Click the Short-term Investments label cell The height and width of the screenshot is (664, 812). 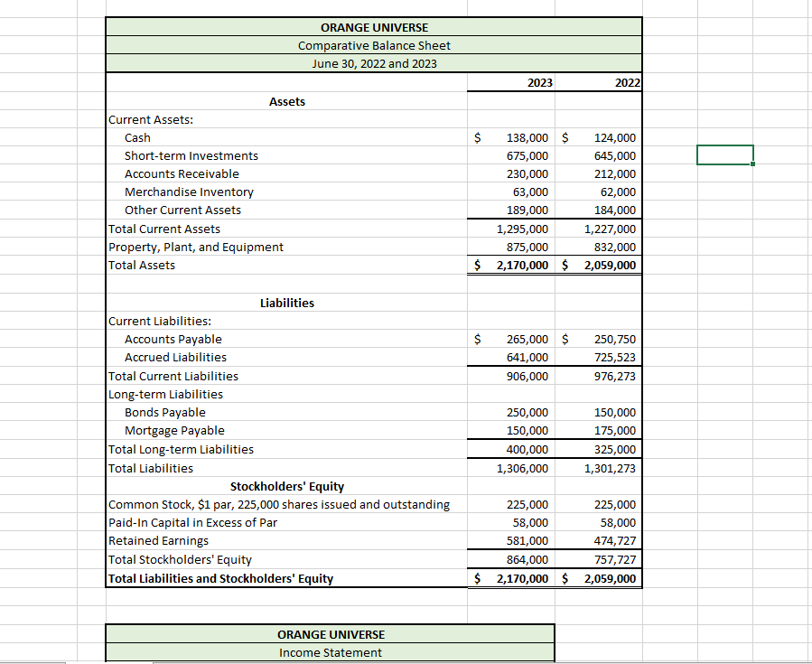191,155
